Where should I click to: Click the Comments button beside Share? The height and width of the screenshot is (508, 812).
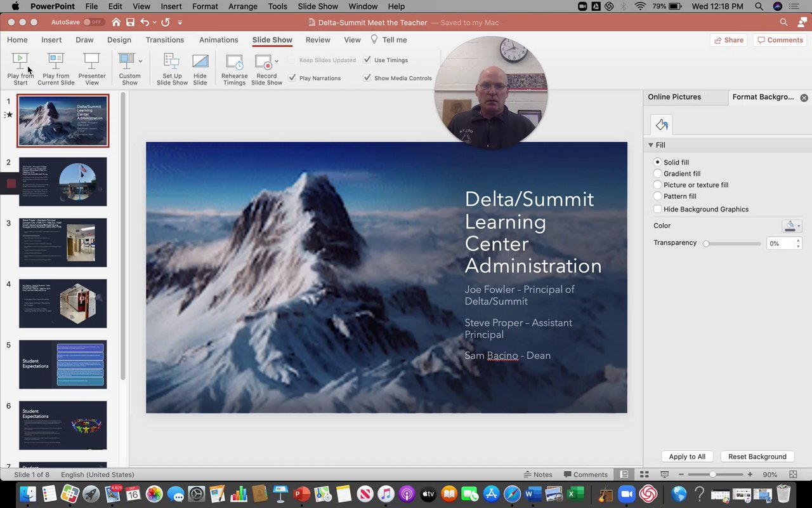780,40
